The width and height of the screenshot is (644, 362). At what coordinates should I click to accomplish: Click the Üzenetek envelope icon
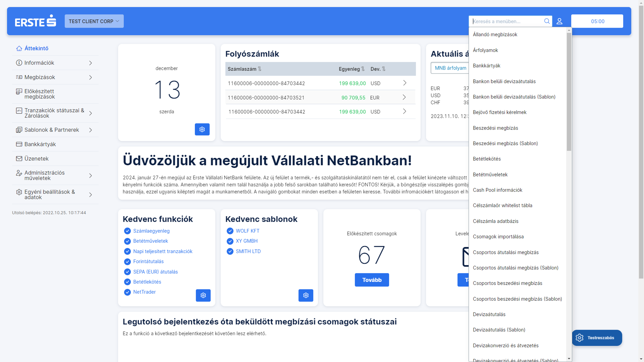[19, 159]
